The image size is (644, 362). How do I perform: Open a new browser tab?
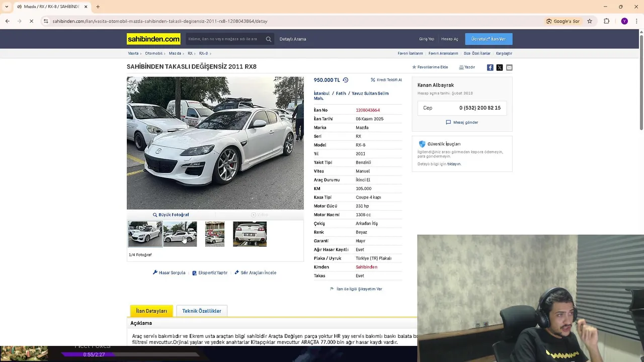click(98, 7)
